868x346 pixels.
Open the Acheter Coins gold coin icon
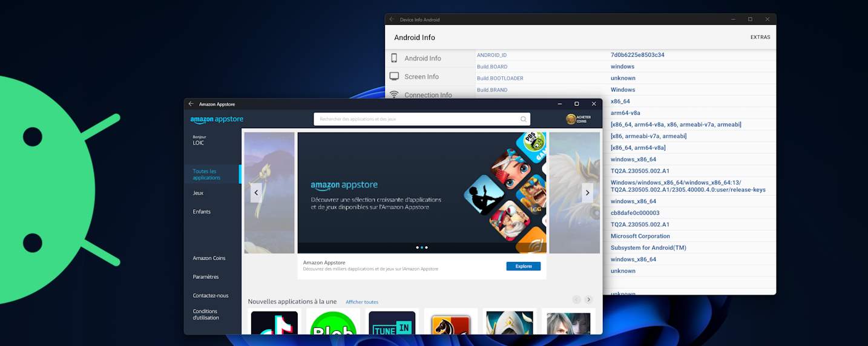pyautogui.click(x=571, y=119)
